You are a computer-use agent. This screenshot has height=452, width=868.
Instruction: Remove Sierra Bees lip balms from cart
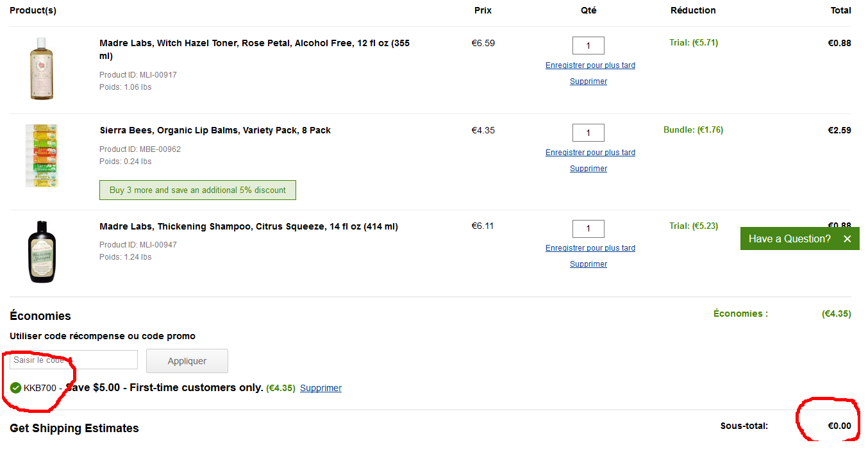pos(588,169)
